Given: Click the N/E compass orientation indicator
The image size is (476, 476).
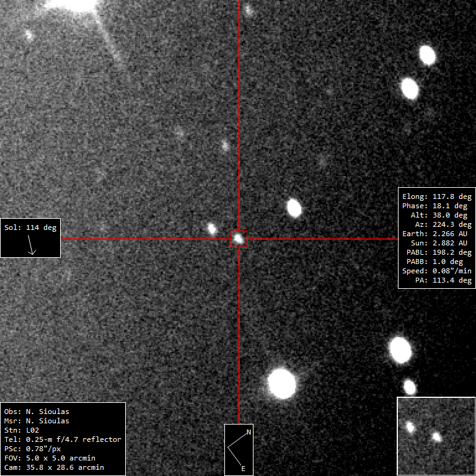Looking at the screenshot, I should click(239, 449).
